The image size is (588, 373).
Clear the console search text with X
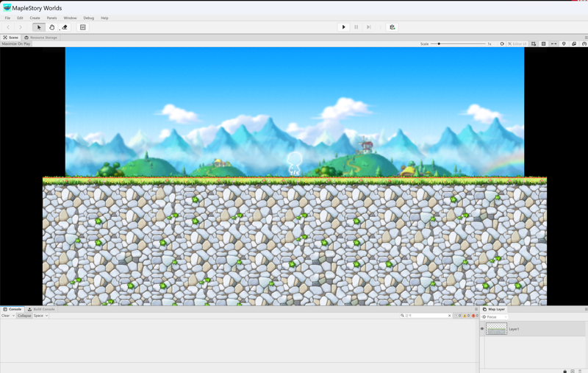pos(449,316)
